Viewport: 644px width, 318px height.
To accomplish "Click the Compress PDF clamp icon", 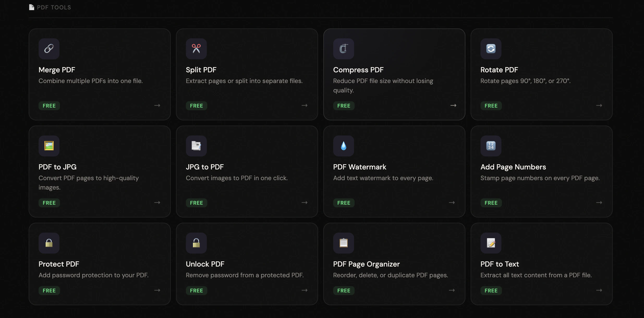I will pos(343,49).
